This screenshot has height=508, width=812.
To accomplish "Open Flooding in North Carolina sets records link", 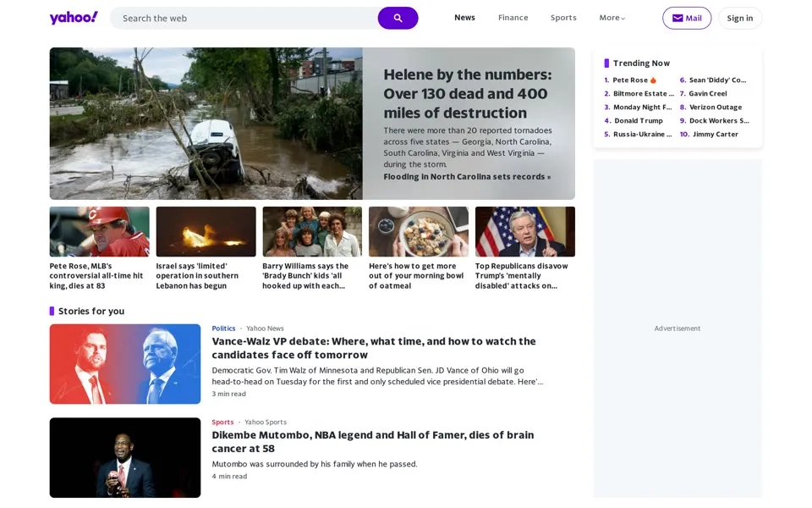I will tap(467, 177).
